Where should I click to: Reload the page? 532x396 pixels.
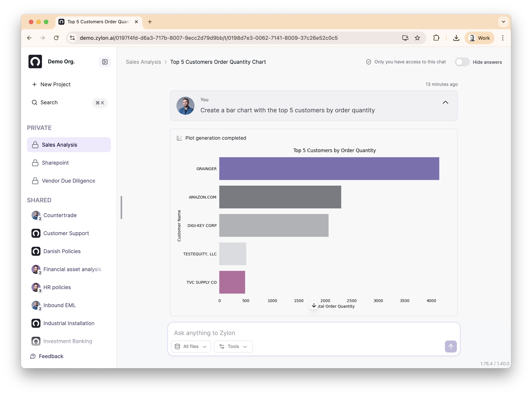click(56, 38)
